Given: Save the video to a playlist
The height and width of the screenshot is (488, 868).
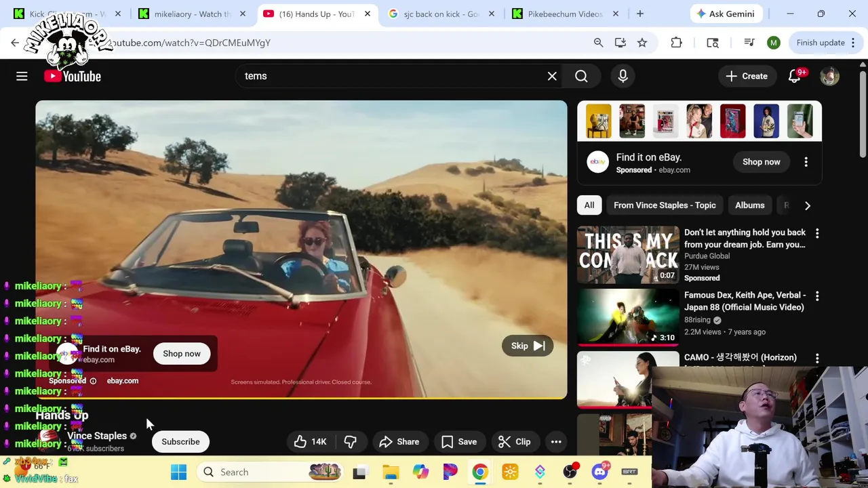Looking at the screenshot, I should pos(459,442).
